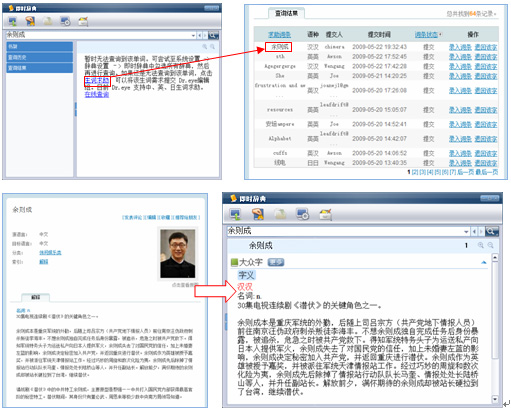Switch to the 查询结果 tab above the table
Viewport: 511px width, 411px height.
(x=286, y=13)
